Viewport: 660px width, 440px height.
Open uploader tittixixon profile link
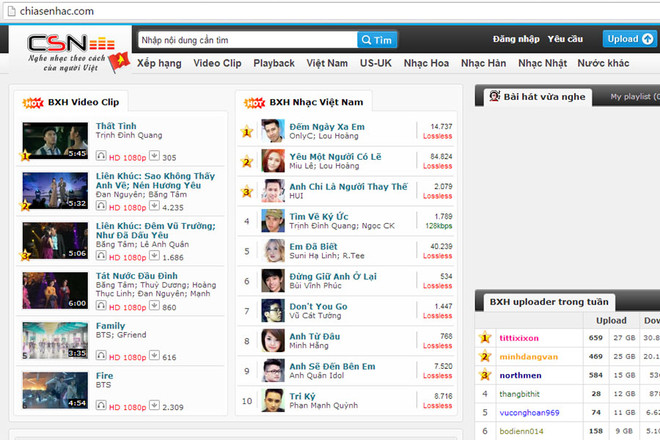click(525, 338)
